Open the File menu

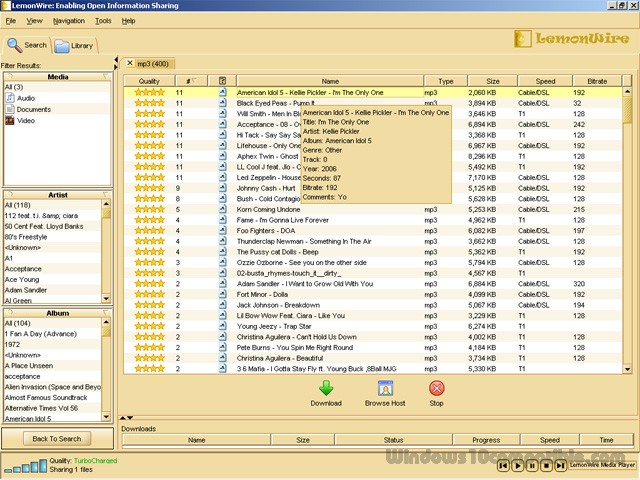[11, 21]
